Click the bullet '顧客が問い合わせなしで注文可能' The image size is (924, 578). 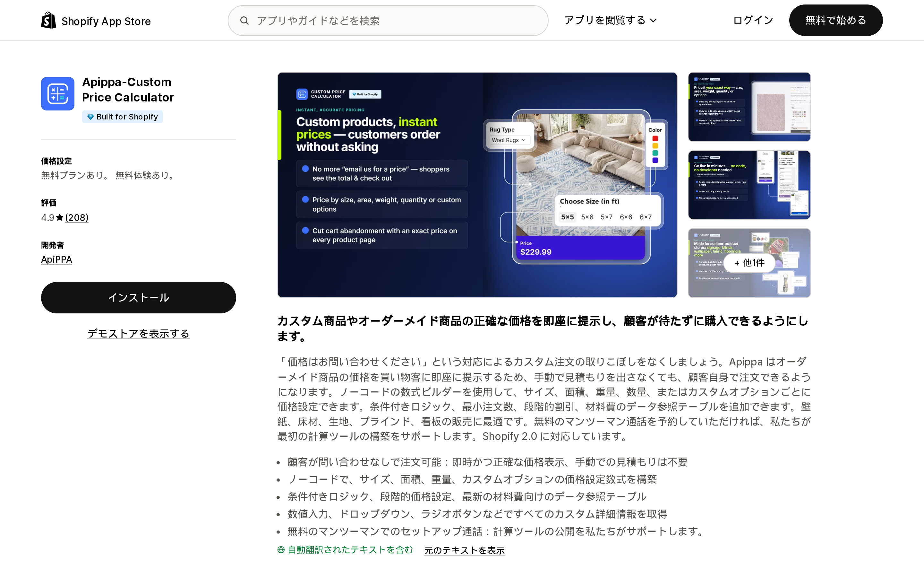488,462
